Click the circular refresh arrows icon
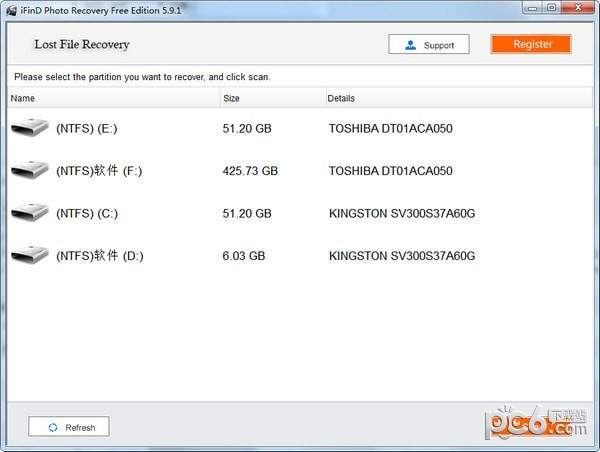The width and height of the screenshot is (600, 452). [x=51, y=427]
